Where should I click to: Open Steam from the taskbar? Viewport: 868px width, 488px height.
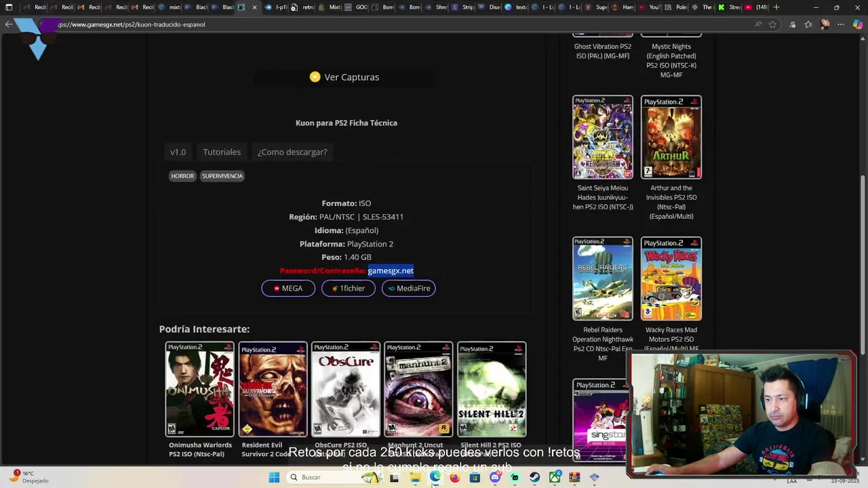[534, 477]
